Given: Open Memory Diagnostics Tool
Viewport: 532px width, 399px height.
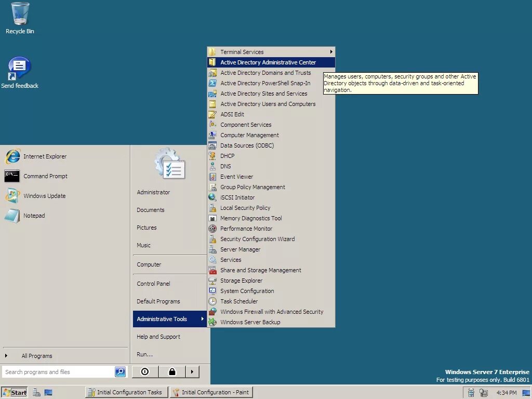Looking at the screenshot, I should click(271, 219).
